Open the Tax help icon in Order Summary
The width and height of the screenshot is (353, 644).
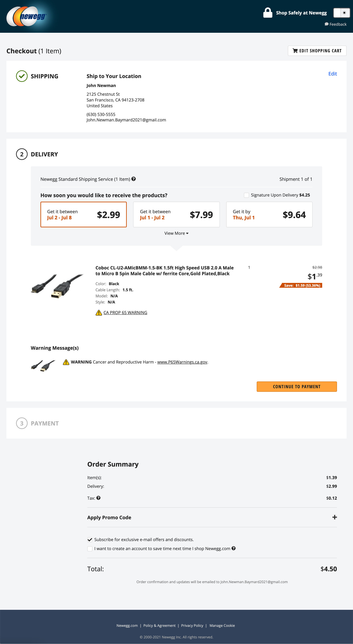click(98, 498)
